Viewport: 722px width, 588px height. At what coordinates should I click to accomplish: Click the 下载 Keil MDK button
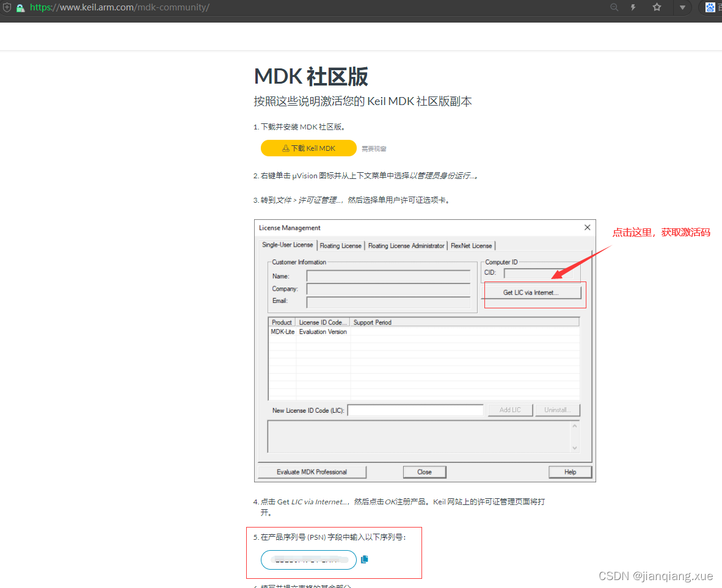(308, 148)
